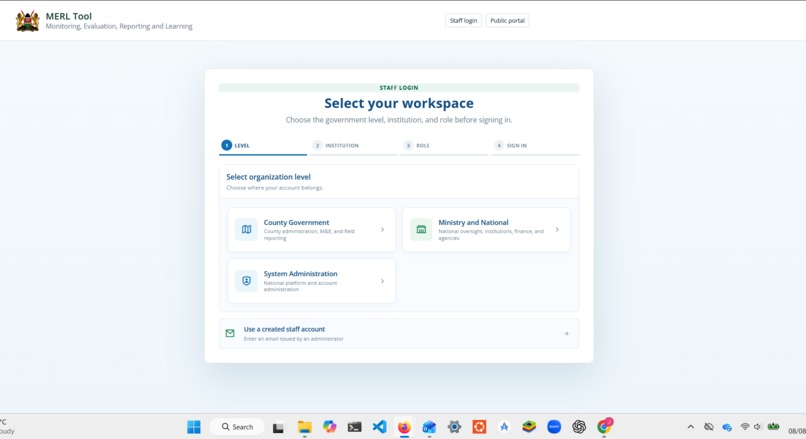Viewport: 806px width, 439px height.
Task: Open Outlook from the taskbar
Action: [429, 427]
